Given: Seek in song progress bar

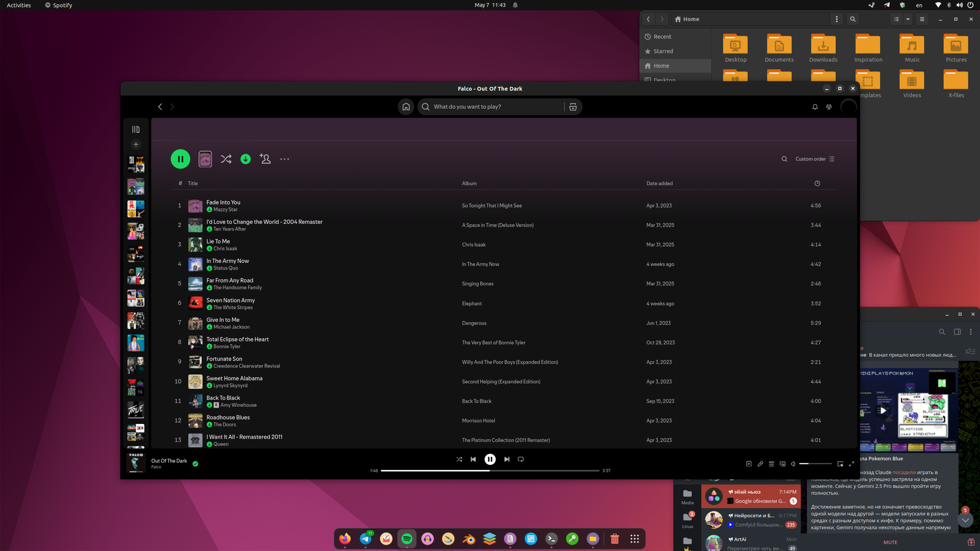Looking at the screenshot, I should [x=490, y=470].
